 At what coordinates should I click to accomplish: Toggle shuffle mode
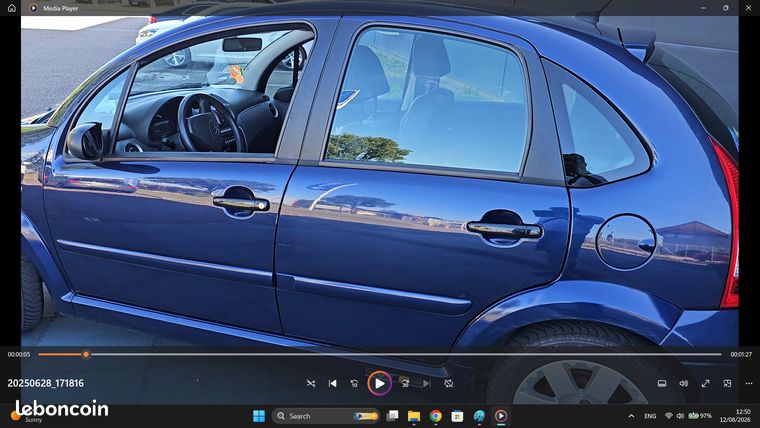(311, 383)
